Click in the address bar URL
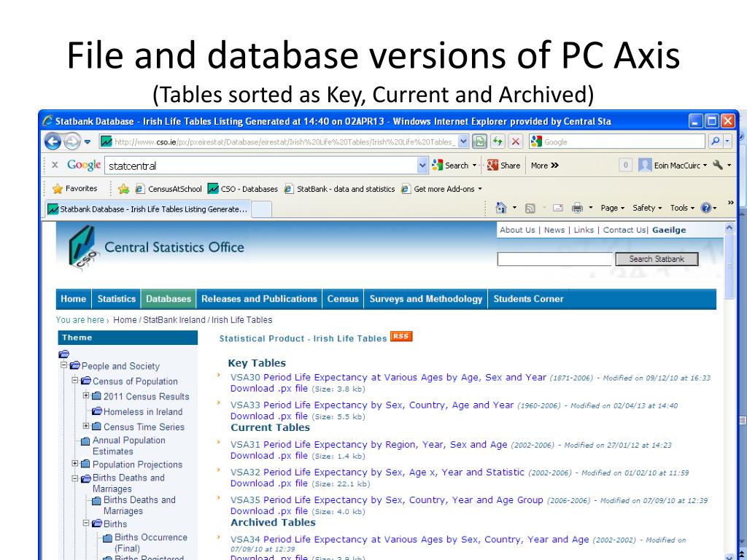This screenshot has height=560, width=747. [x=285, y=142]
